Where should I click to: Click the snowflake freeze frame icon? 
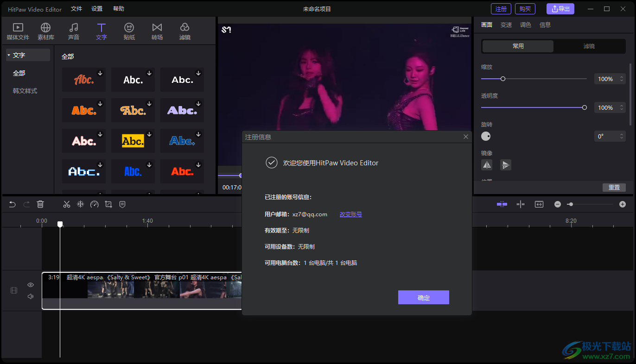81,204
